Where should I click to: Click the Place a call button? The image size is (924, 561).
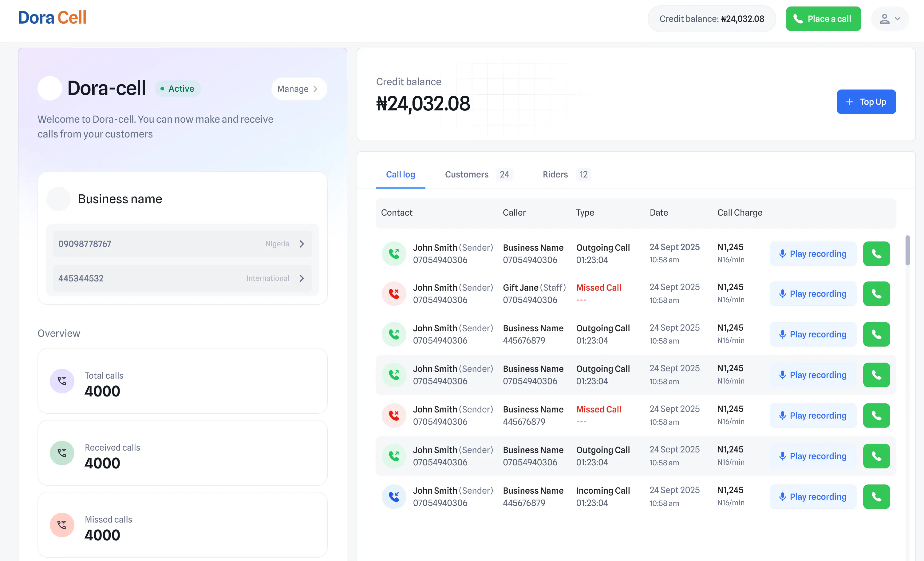point(823,19)
